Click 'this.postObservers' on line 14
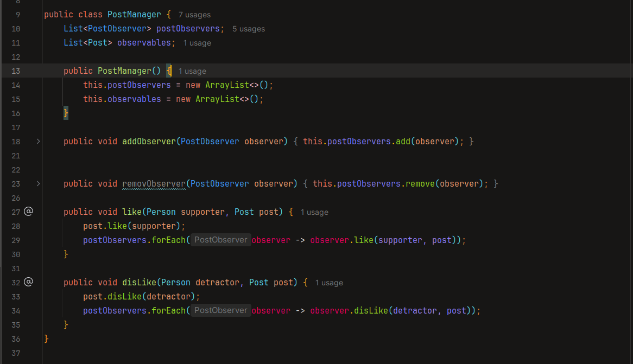The width and height of the screenshot is (633, 364). tap(126, 85)
